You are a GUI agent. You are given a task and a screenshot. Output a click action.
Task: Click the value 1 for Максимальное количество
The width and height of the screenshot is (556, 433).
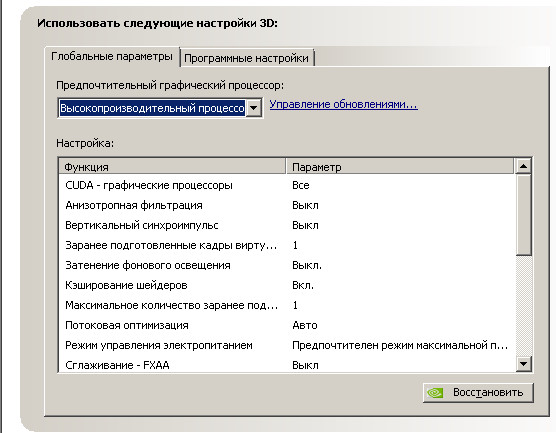pyautogui.click(x=295, y=305)
